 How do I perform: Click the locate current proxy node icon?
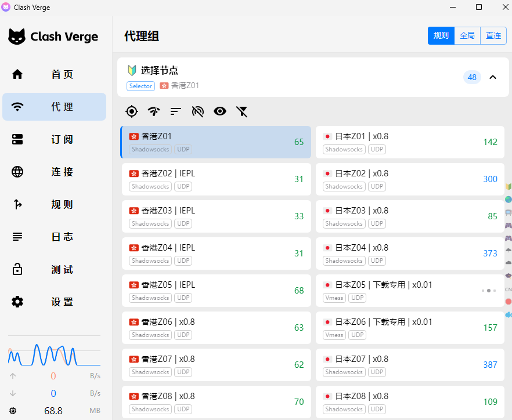point(131,111)
